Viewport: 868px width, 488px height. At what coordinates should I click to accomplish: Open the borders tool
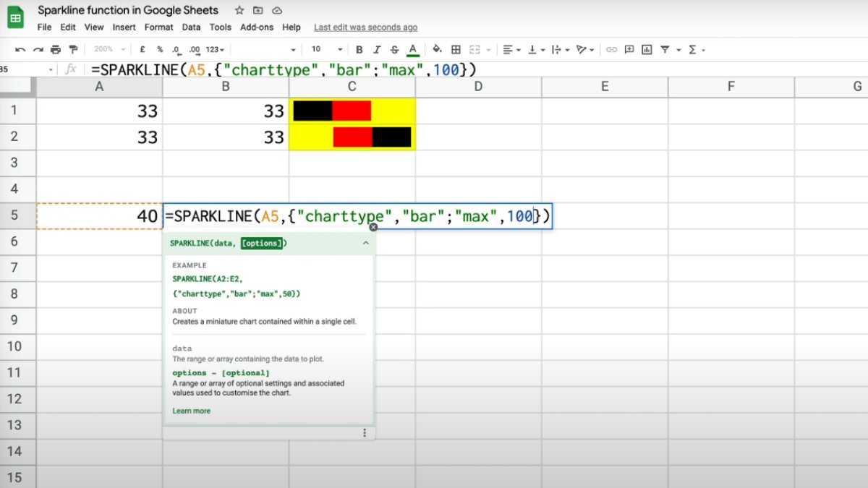[456, 50]
